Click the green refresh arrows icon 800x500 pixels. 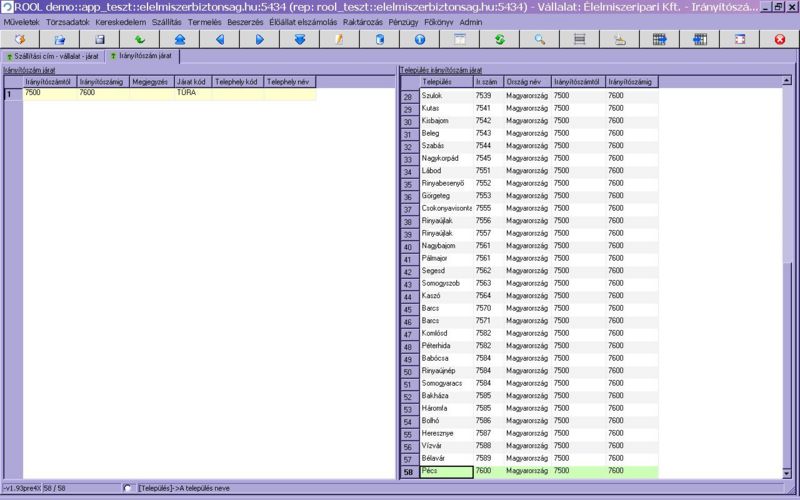tap(499, 40)
